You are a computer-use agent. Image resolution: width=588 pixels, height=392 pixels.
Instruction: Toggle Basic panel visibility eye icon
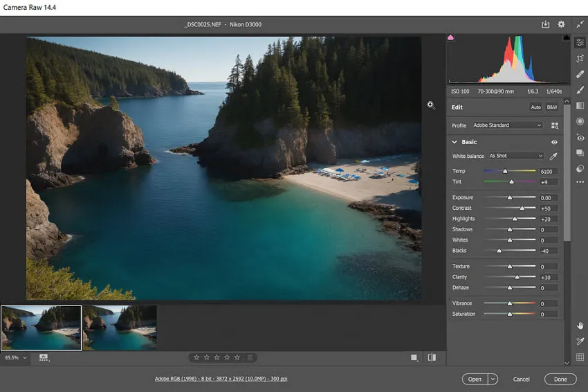(x=554, y=142)
